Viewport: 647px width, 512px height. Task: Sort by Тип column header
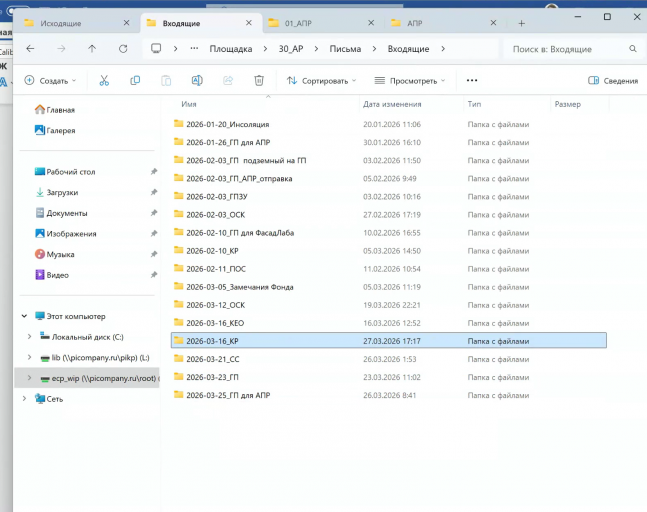[x=474, y=104]
